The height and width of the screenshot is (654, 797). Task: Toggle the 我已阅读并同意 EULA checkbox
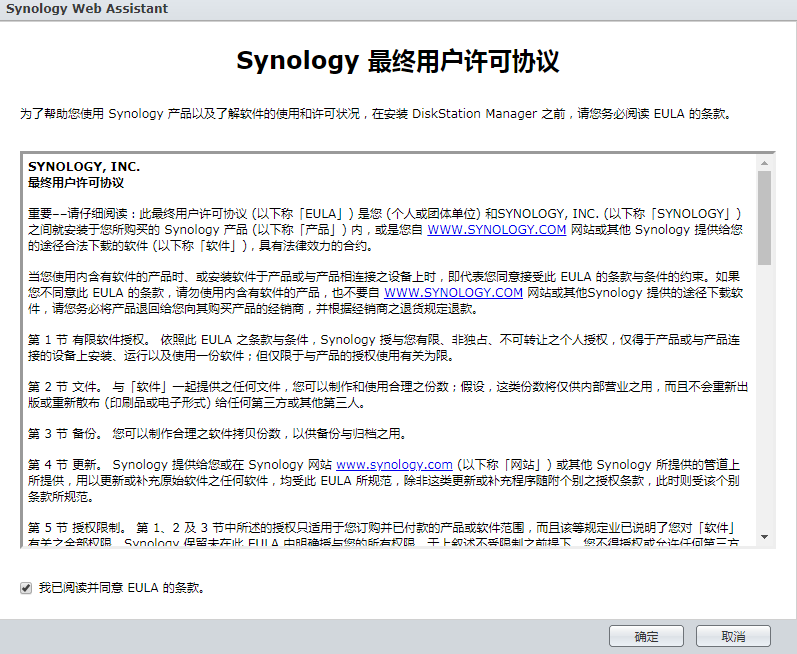26,588
